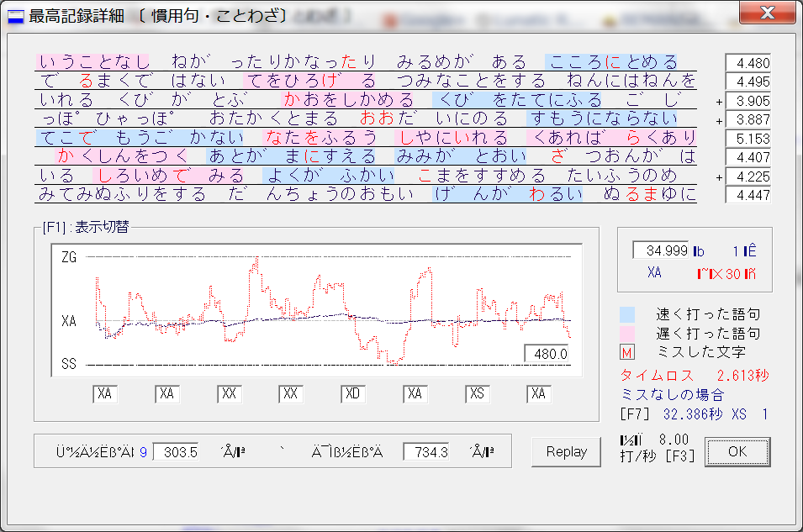Screen dimensions: 803x532
Task: Click the 3.887 row time field
Action: (x=748, y=119)
